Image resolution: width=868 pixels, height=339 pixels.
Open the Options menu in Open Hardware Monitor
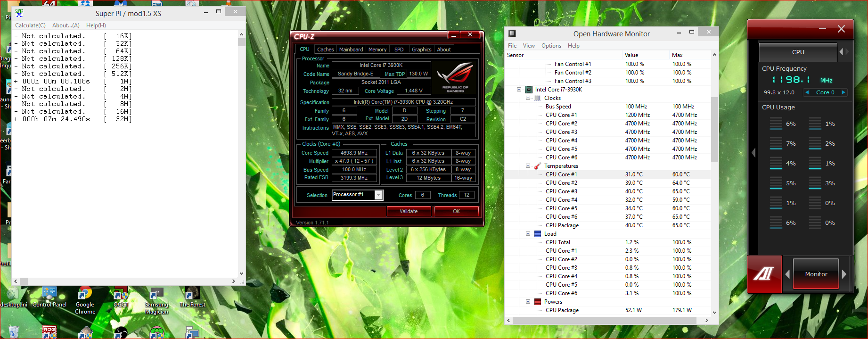click(551, 46)
